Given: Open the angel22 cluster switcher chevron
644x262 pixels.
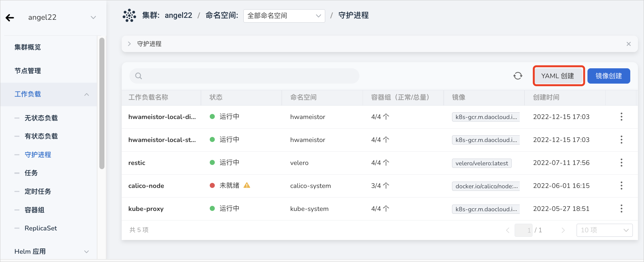Looking at the screenshot, I should pyautogui.click(x=93, y=18).
